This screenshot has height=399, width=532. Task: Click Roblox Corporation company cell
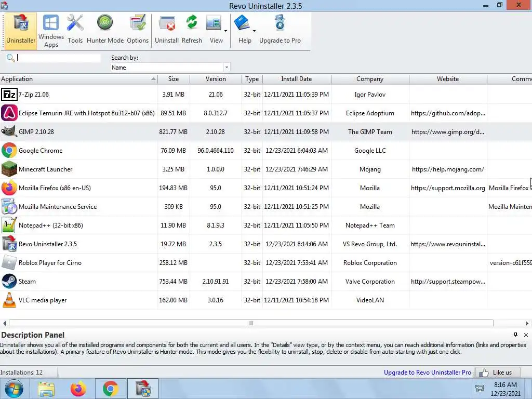(x=370, y=262)
